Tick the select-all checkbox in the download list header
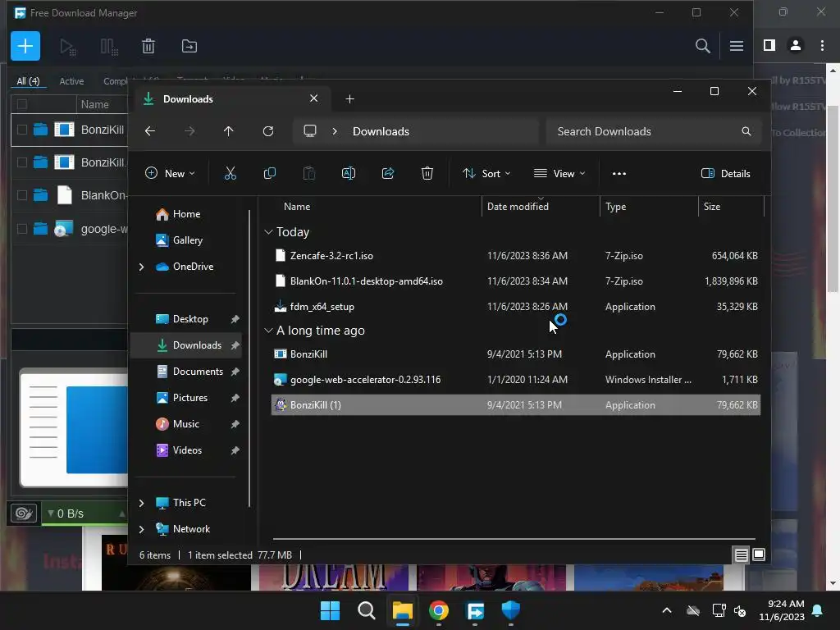Viewport: 840px width, 630px height. [22, 104]
